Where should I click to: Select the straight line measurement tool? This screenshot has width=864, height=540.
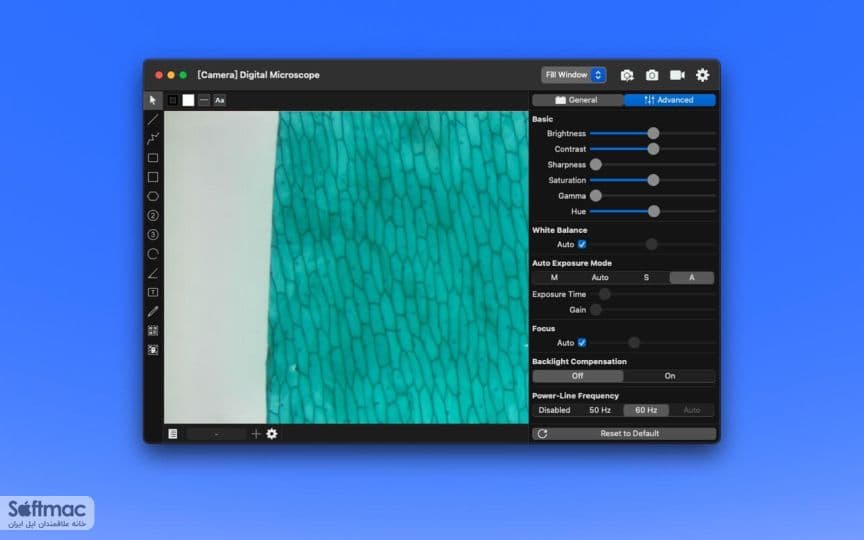coord(153,119)
